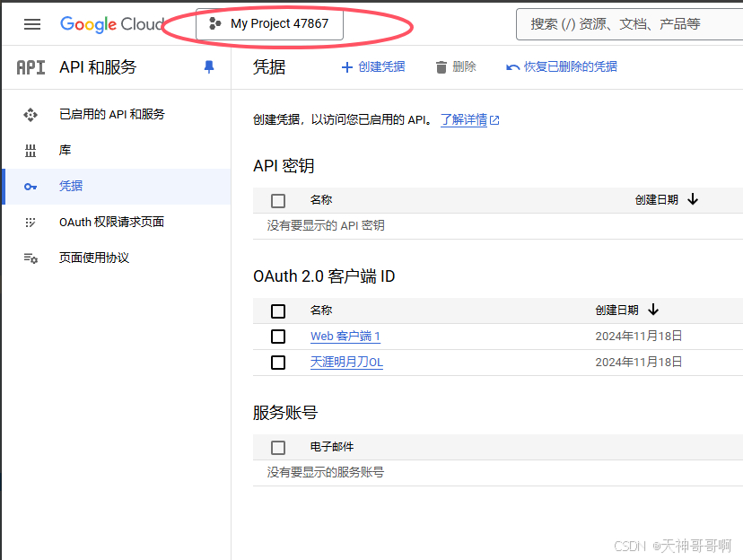This screenshot has height=560, width=743.
Task: Toggle the select-all checkbox in the 服务账号 table
Action: [x=278, y=448]
